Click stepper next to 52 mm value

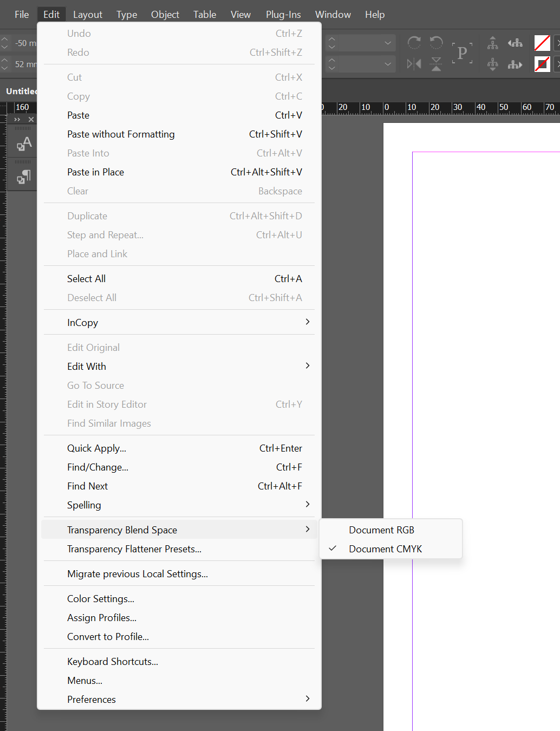click(x=4, y=64)
